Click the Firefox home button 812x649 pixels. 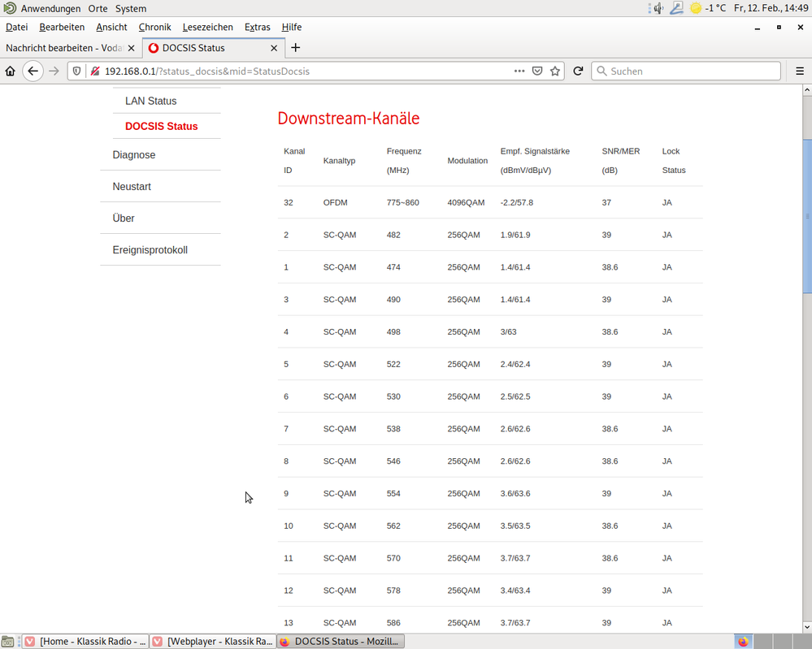click(10, 71)
